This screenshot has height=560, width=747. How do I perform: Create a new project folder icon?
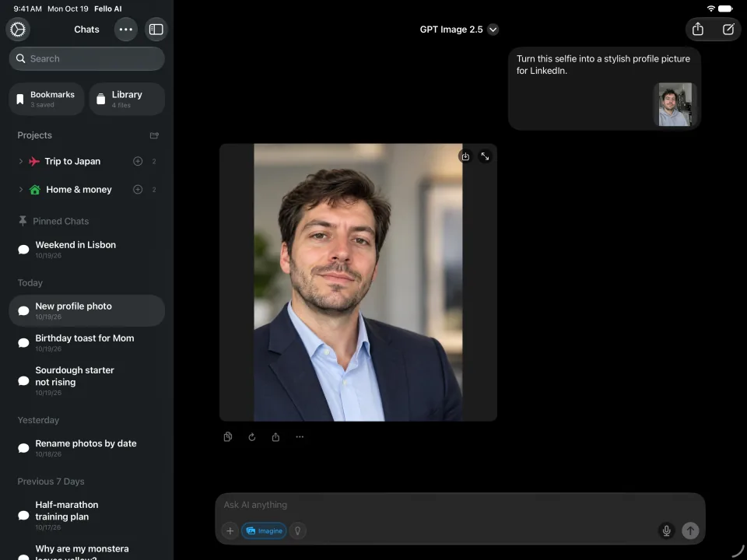point(154,135)
